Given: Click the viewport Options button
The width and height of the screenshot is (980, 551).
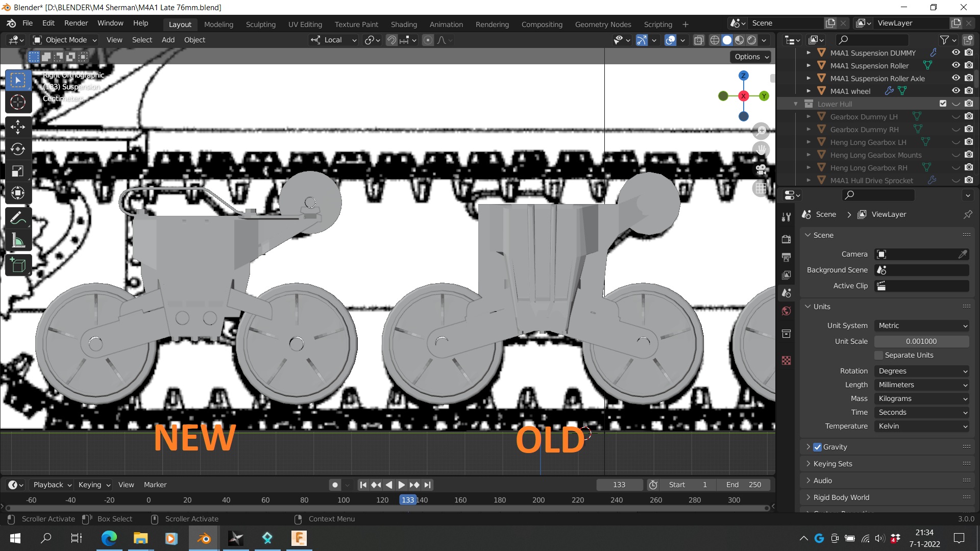Looking at the screenshot, I should click(751, 57).
